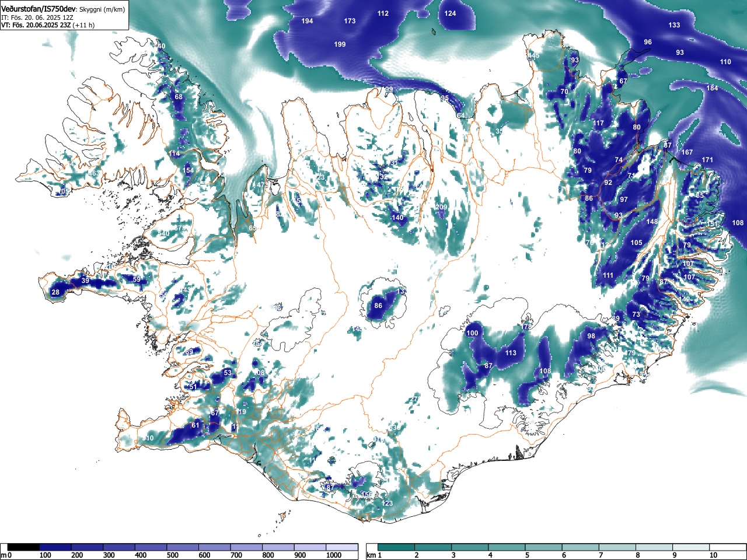Image resolution: width=747 pixels, height=560 pixels.
Task: Click the black 0–100 m legend swatch
Action: coord(24,547)
